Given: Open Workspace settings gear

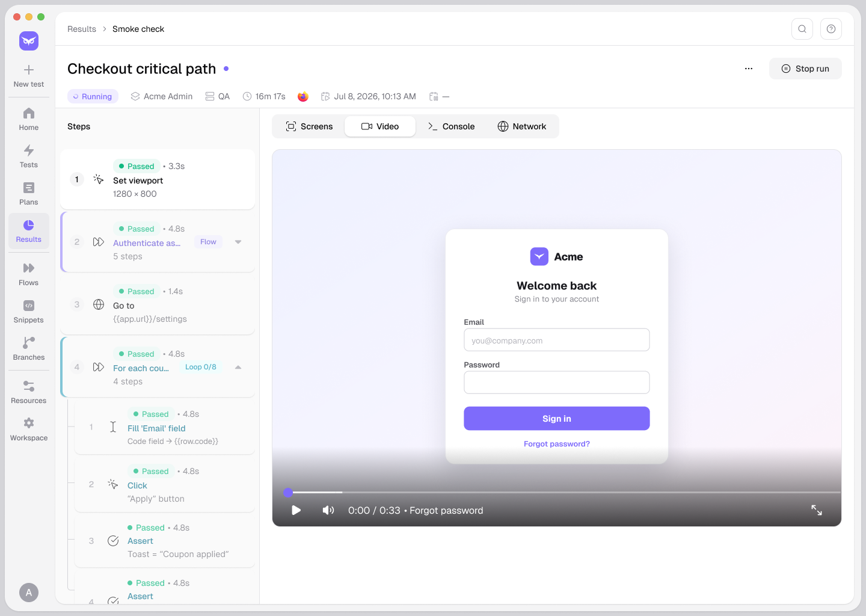Looking at the screenshot, I should 29,423.
